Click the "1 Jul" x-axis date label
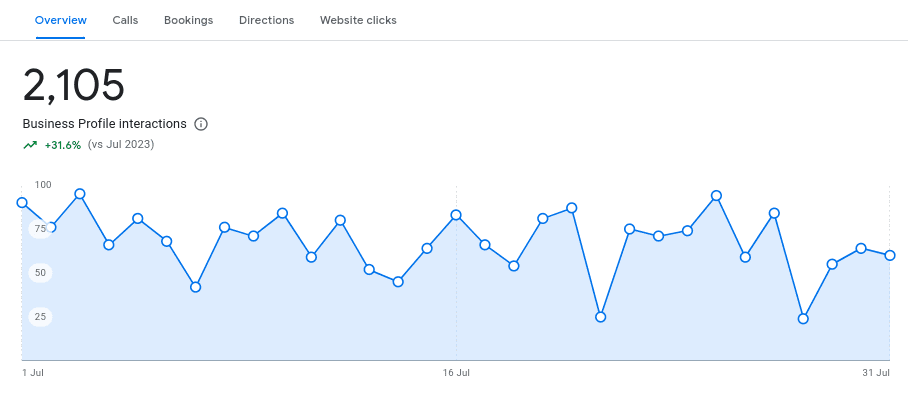908x400 pixels. [x=33, y=373]
